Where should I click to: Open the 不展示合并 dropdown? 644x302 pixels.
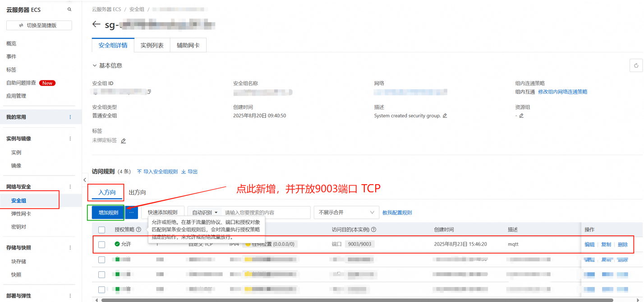pos(346,212)
